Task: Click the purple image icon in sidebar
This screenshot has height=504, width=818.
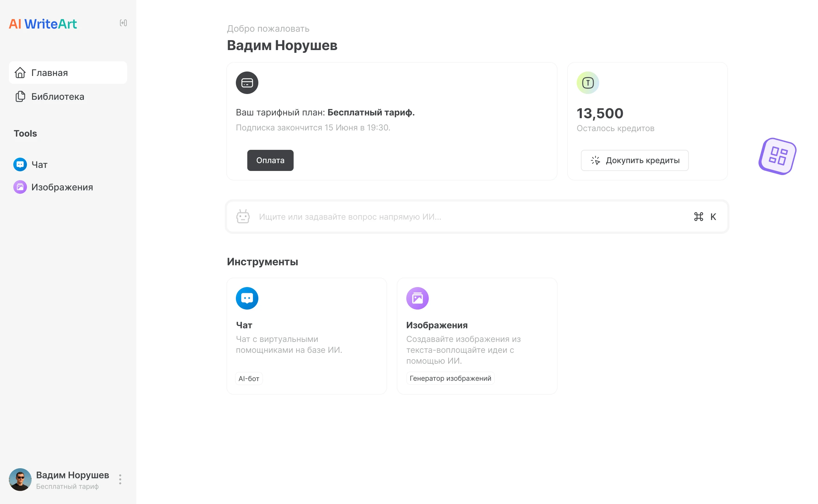Action: pyautogui.click(x=20, y=187)
